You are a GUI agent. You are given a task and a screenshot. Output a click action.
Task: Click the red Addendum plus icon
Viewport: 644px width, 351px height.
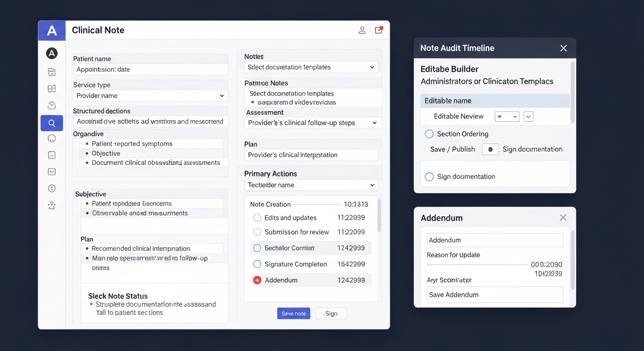(x=257, y=280)
